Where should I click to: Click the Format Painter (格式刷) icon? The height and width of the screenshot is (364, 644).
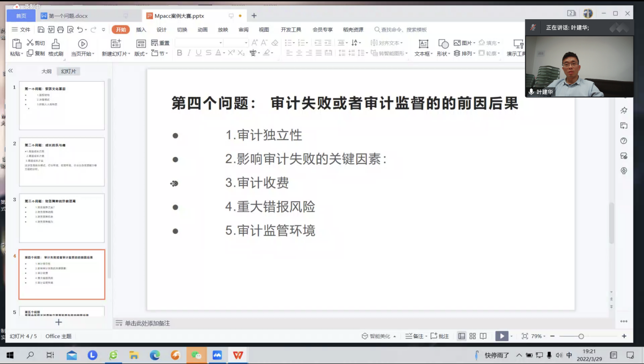point(56,44)
